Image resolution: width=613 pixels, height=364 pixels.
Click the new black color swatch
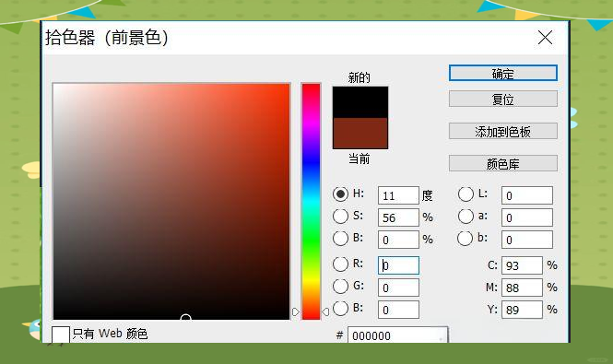click(360, 102)
